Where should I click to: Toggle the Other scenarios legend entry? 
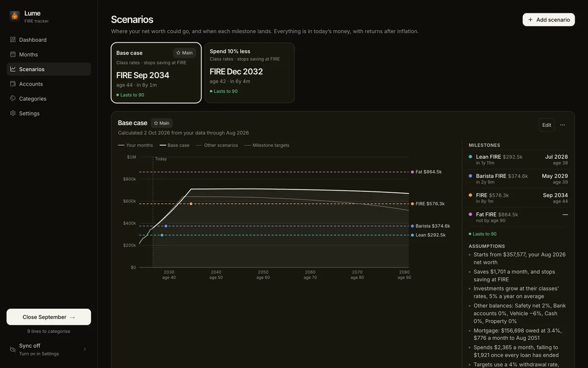point(217,145)
